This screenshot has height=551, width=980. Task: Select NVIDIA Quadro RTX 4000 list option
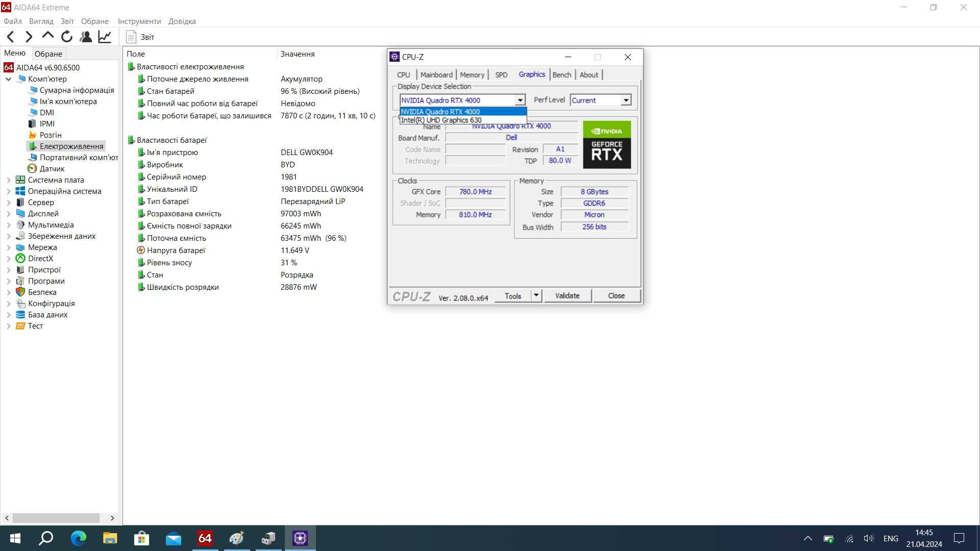[x=463, y=112]
